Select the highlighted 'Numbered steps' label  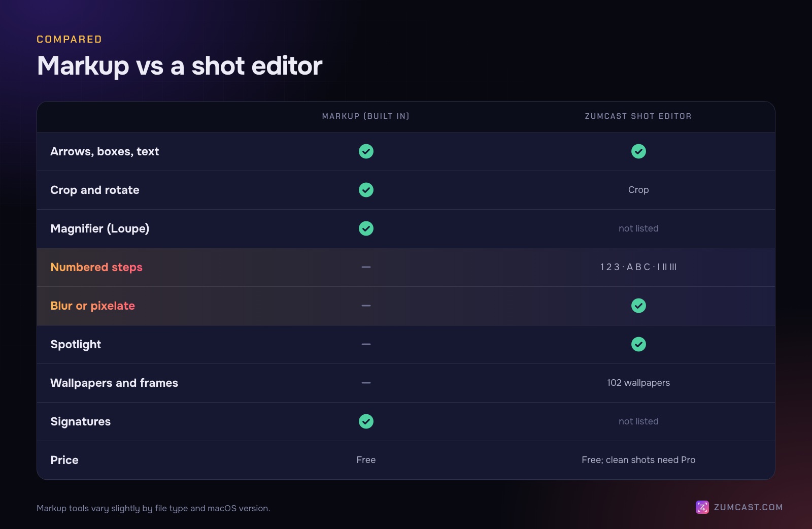point(96,267)
